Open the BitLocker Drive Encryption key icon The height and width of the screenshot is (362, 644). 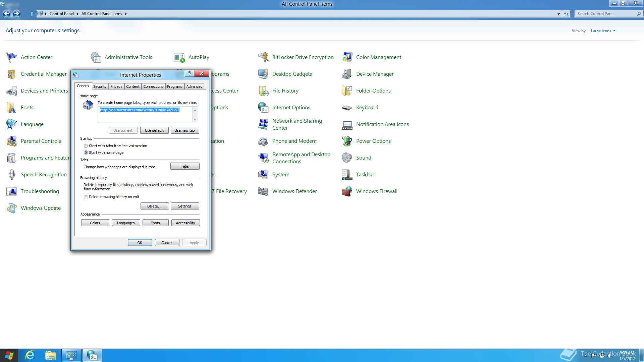tap(263, 57)
